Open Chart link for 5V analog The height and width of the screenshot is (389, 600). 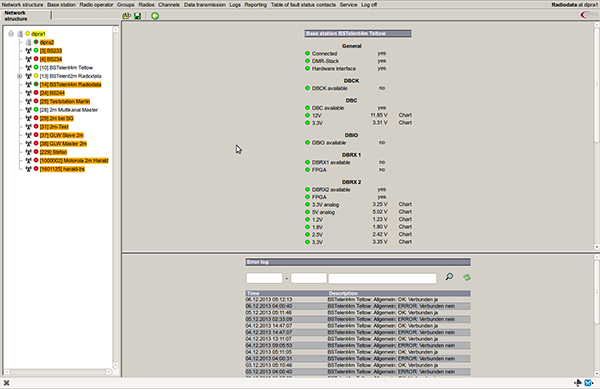[405, 212]
